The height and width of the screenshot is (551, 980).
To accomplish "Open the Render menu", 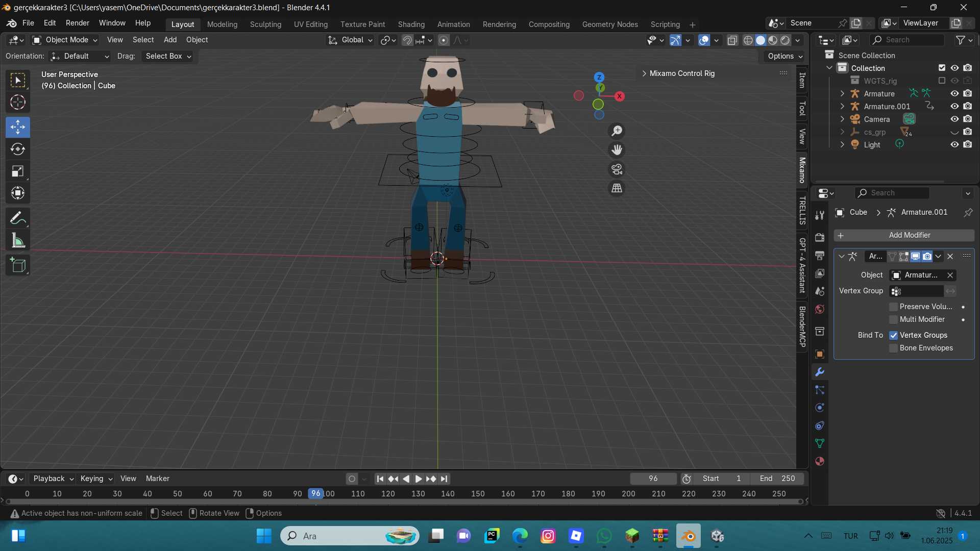I will [77, 23].
